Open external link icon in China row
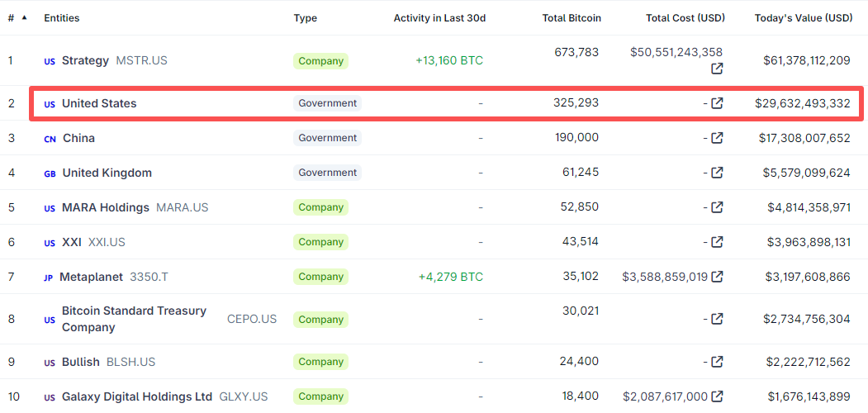The image size is (868, 413). 717,138
